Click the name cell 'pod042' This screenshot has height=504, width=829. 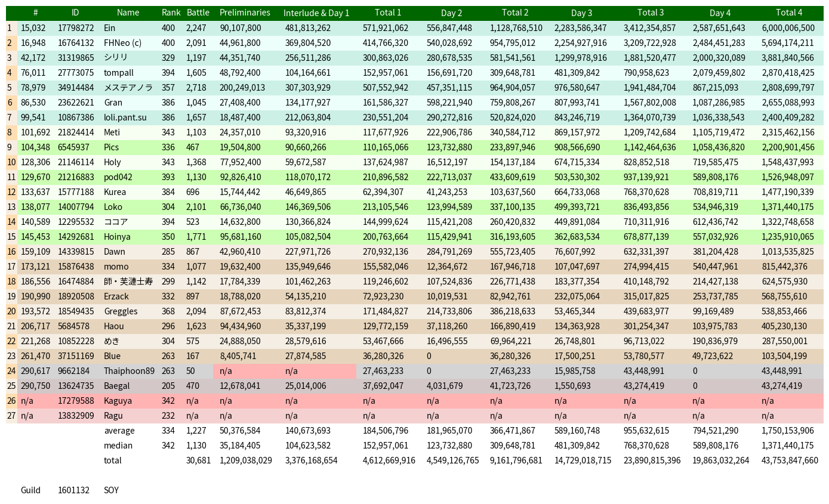click(x=117, y=177)
